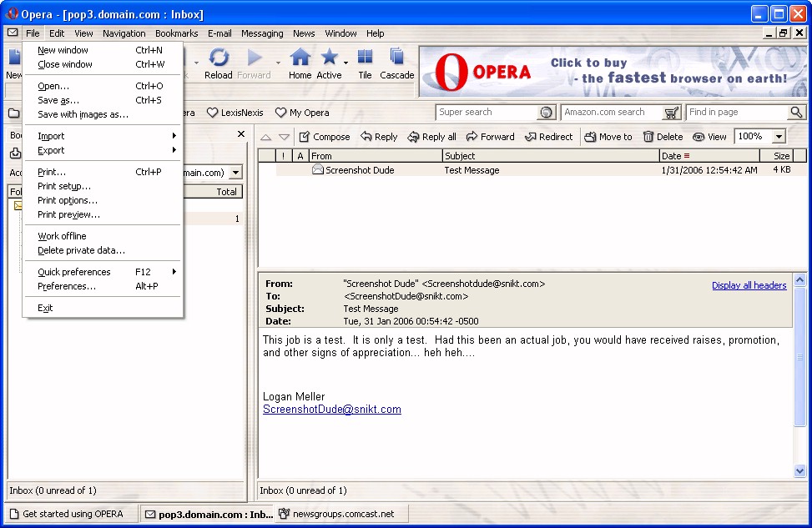Click the Cascade windows icon
The height and width of the screenshot is (528, 812).
point(396,57)
